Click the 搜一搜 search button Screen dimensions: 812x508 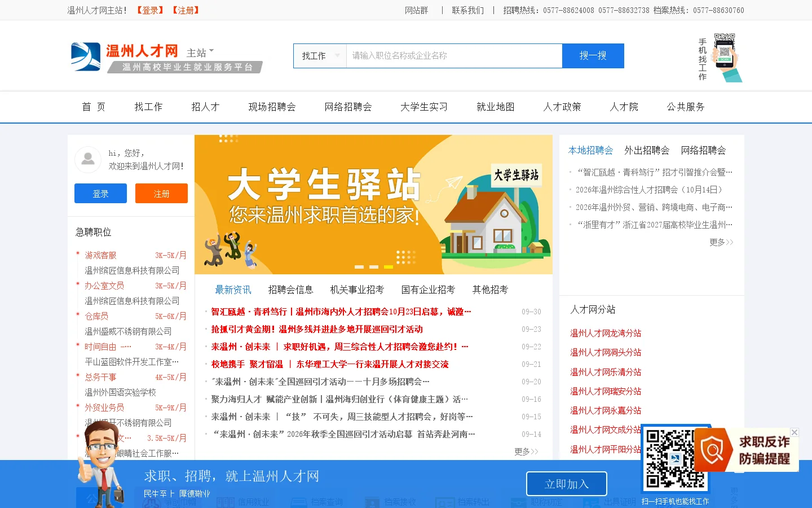point(593,56)
